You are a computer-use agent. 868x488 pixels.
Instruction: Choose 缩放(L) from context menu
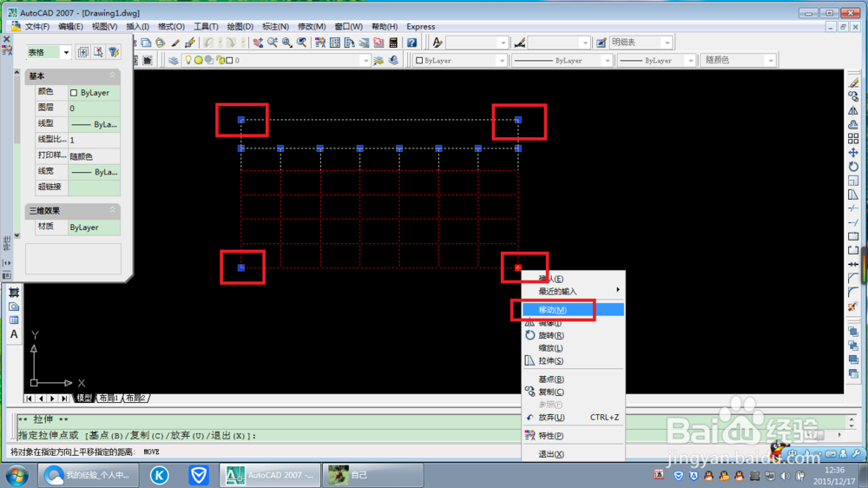coord(574,348)
